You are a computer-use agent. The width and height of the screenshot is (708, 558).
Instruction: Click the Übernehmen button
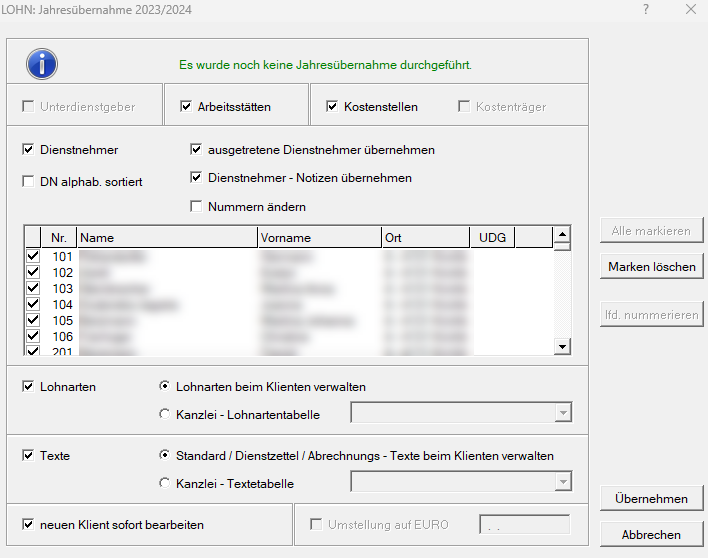click(651, 499)
